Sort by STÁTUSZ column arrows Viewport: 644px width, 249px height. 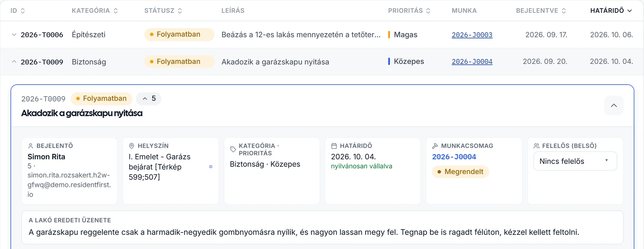tap(180, 11)
